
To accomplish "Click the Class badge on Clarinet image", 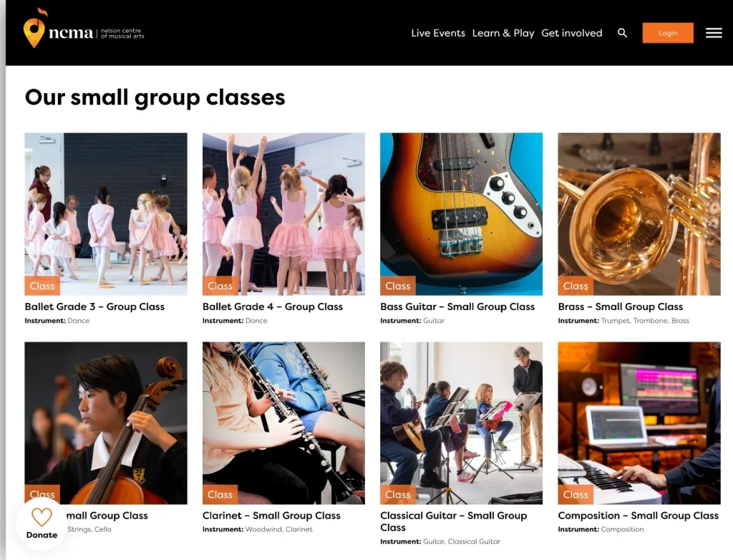I will (x=220, y=495).
